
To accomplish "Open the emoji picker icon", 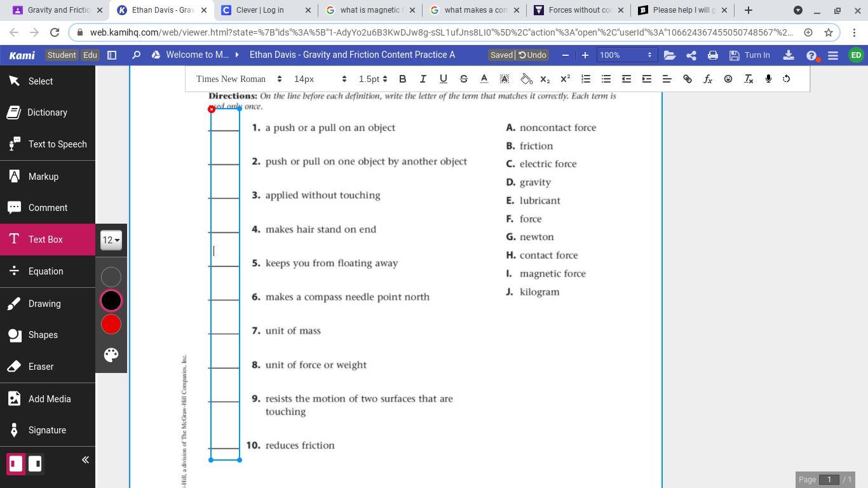I will click(x=728, y=79).
